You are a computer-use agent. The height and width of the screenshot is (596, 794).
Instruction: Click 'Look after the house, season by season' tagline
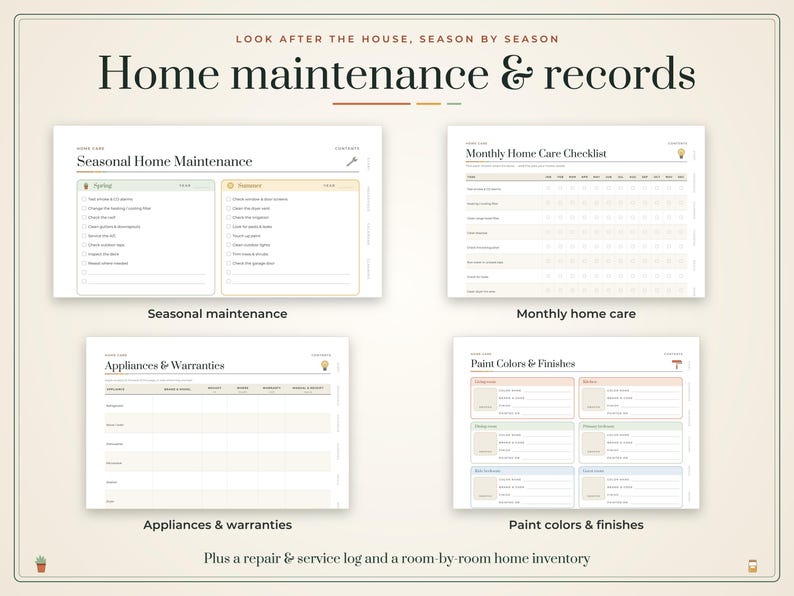[397, 39]
